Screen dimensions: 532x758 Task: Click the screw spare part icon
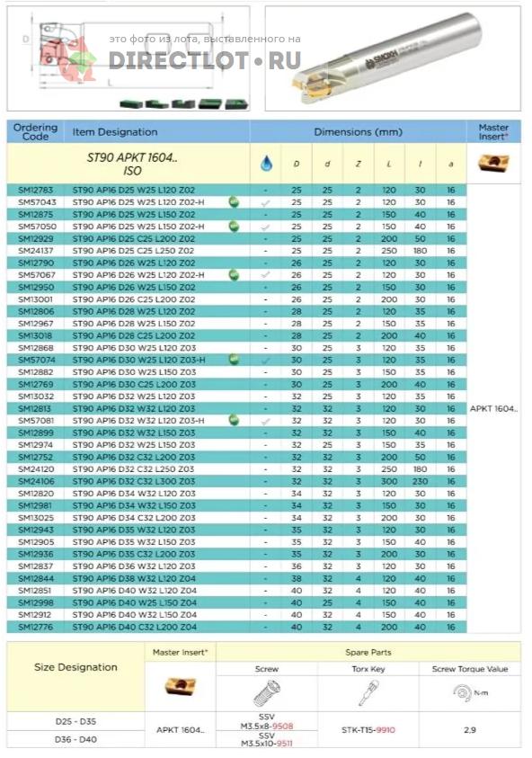tap(267, 692)
